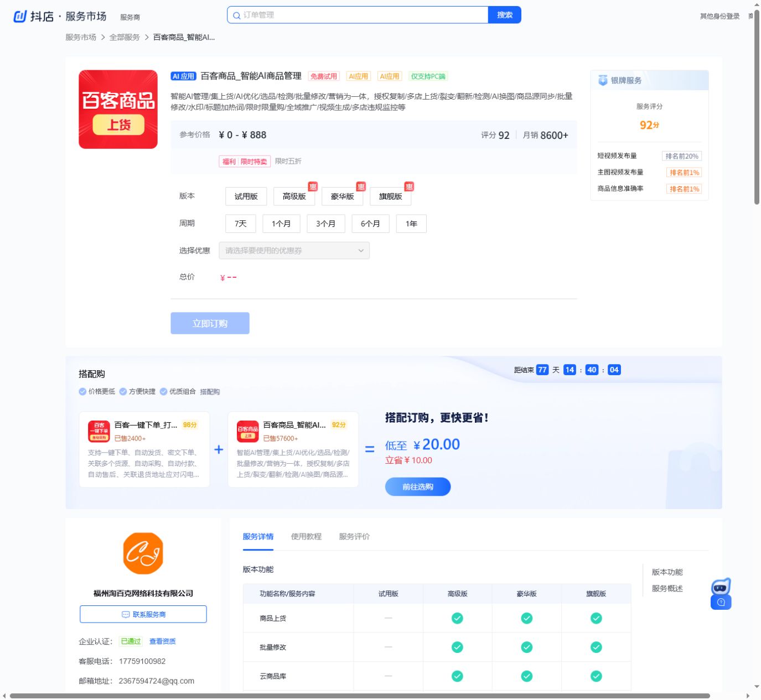Viewport: 761px width, 700px height.
Task: Click the 联系服务商 button
Action: click(143, 614)
